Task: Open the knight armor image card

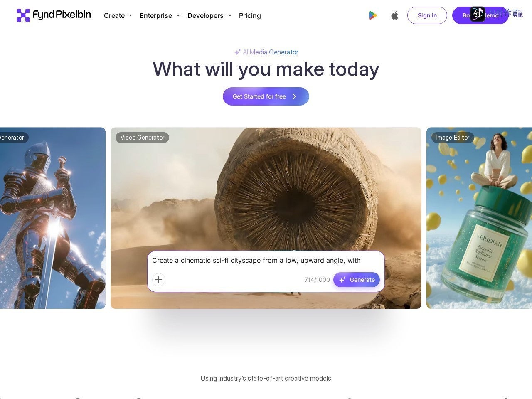Action: click(53, 218)
